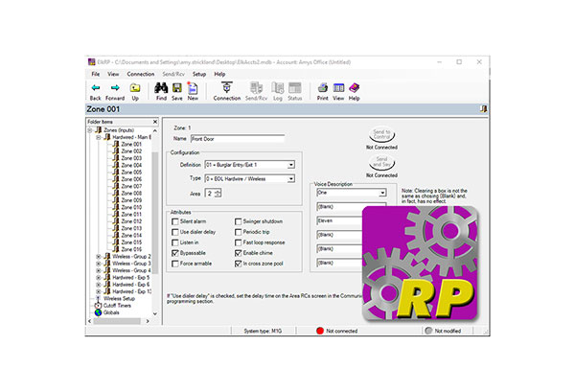The width and height of the screenshot is (575, 392).
Task: Uncheck the Bypassable checkbox
Action: tap(175, 253)
